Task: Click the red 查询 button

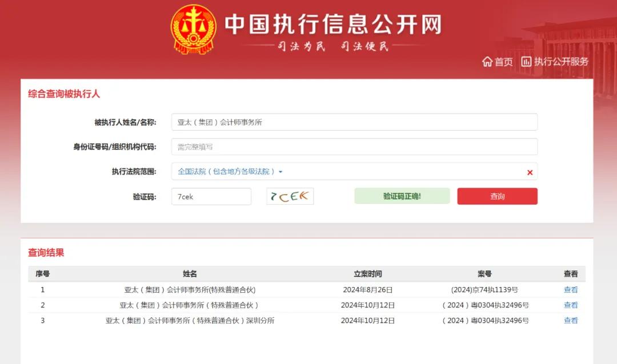Action: click(497, 196)
